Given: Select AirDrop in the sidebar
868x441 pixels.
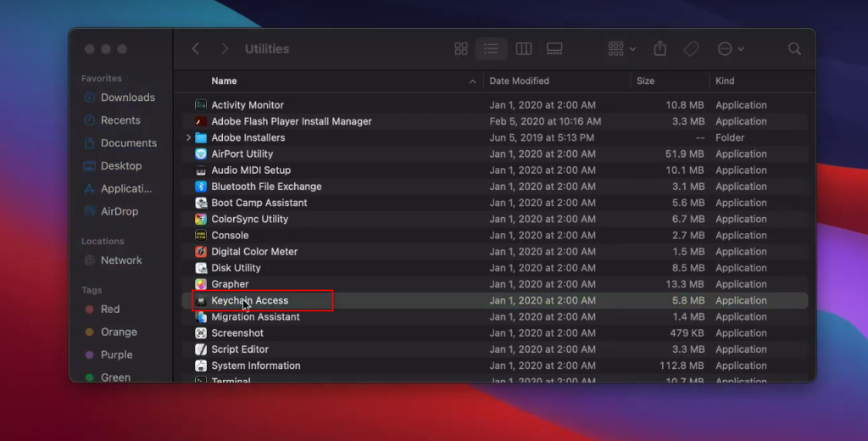Looking at the screenshot, I should coord(119,211).
